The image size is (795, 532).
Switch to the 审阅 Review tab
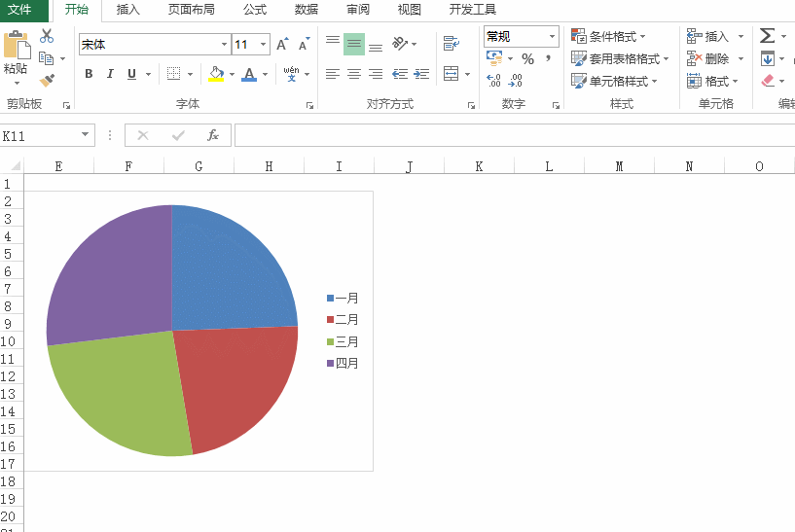[358, 10]
